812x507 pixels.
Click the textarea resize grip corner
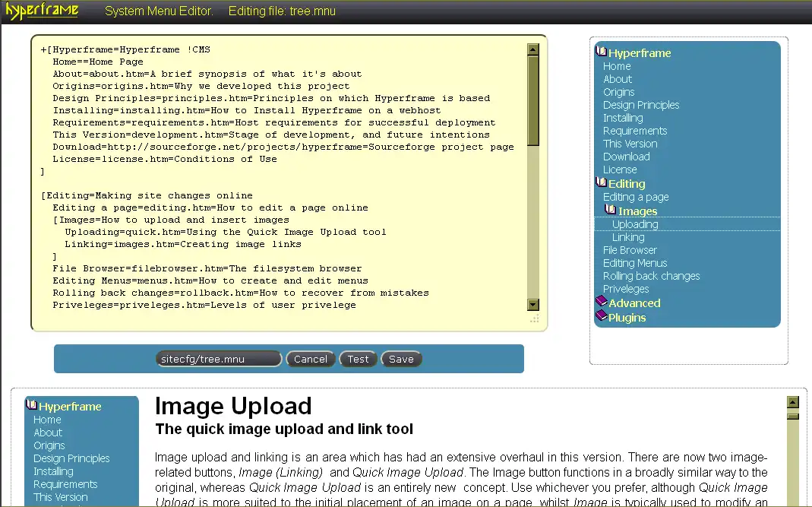click(535, 318)
